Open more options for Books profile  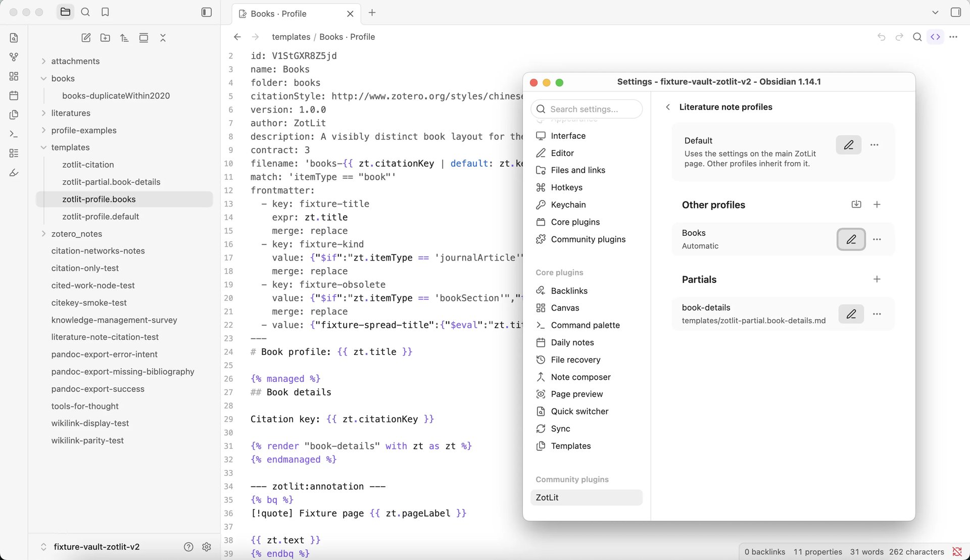[877, 239]
